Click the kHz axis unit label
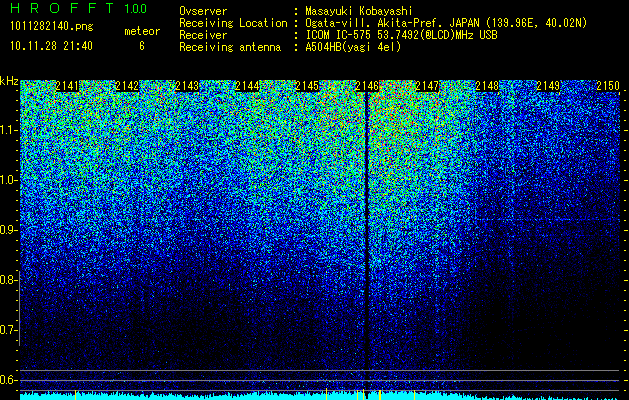Image resolution: width=629 pixels, height=400 pixels. tap(9, 81)
